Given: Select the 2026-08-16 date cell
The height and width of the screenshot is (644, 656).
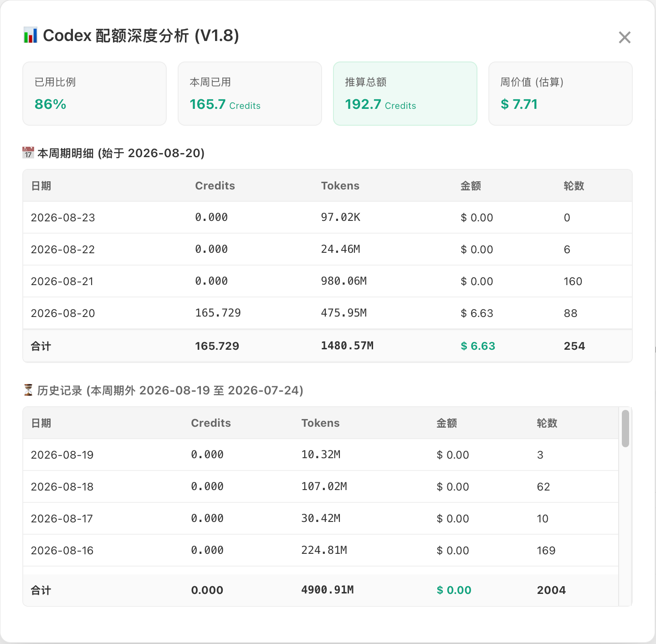Looking at the screenshot, I should coord(62,551).
